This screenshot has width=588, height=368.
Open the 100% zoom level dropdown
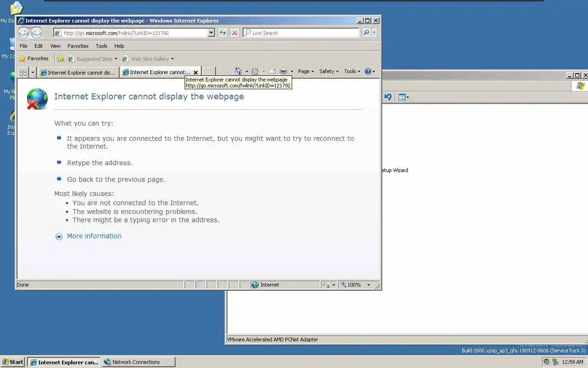tap(368, 285)
